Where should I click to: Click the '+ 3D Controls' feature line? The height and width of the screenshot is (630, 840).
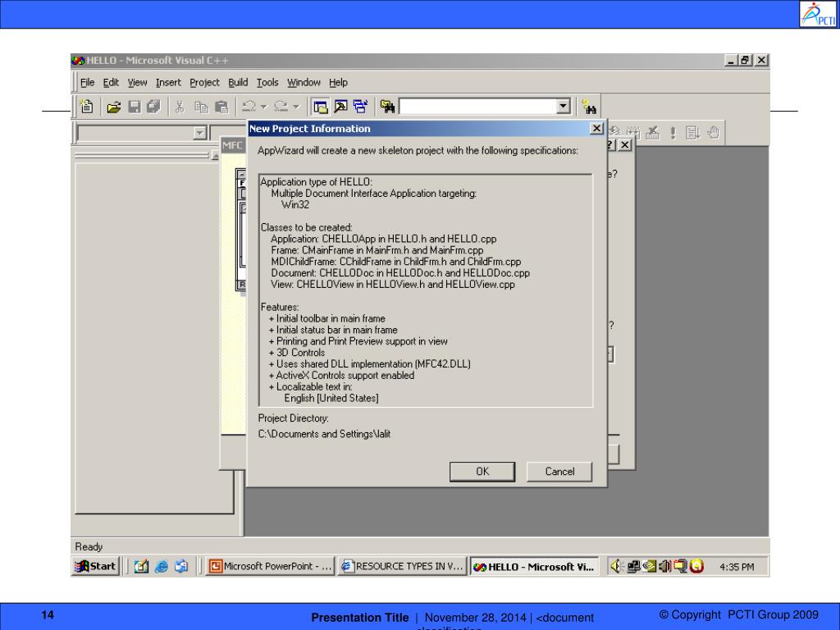pyautogui.click(x=297, y=353)
